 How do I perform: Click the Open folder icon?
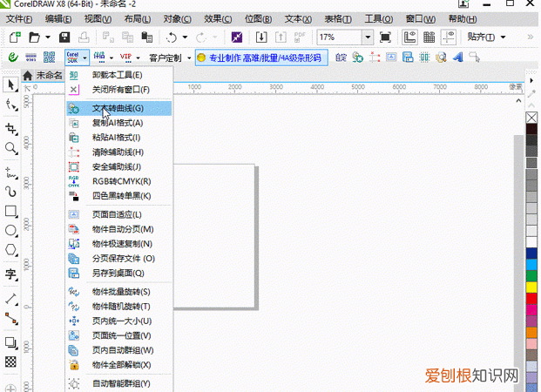[x=34, y=37]
